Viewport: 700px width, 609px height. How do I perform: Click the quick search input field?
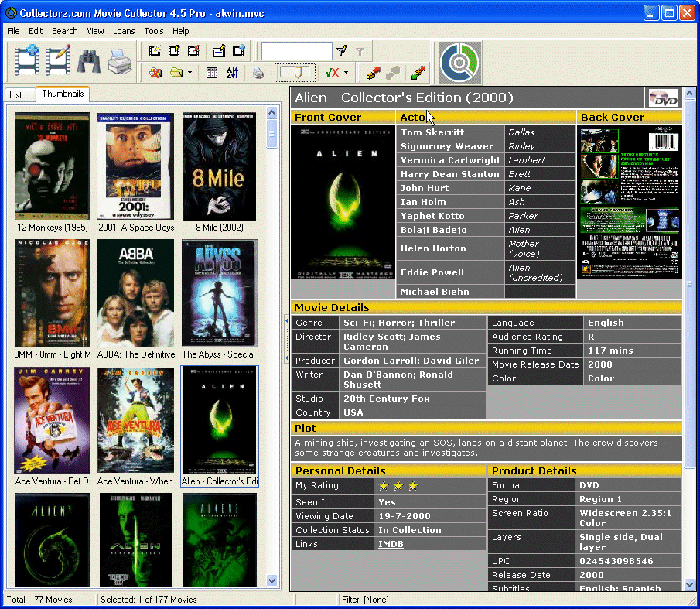(x=297, y=51)
